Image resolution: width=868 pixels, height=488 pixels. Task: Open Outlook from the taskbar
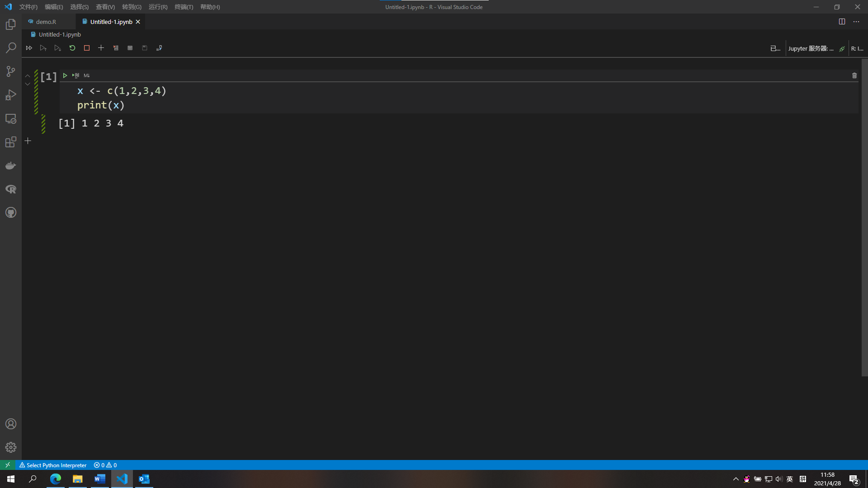pyautogui.click(x=144, y=479)
